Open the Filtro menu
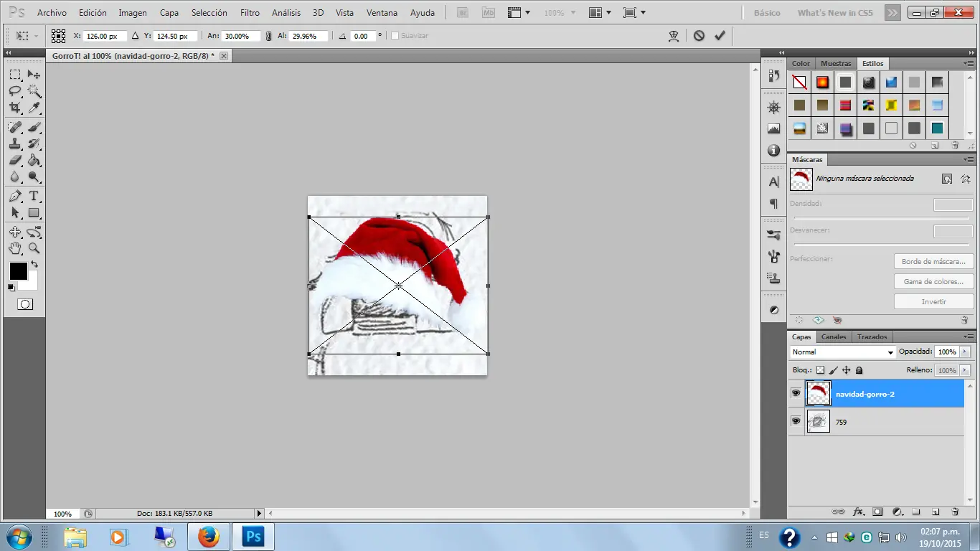Viewport: 980px width, 551px height. click(250, 13)
